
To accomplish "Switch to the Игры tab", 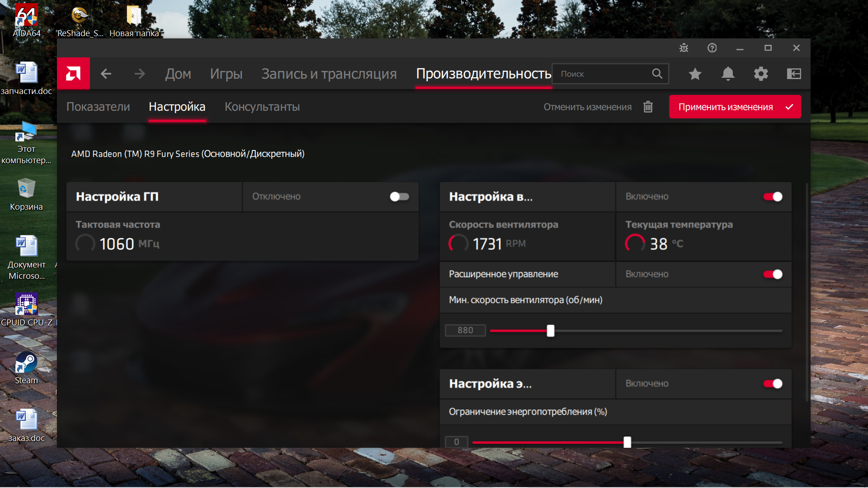I will tap(226, 74).
